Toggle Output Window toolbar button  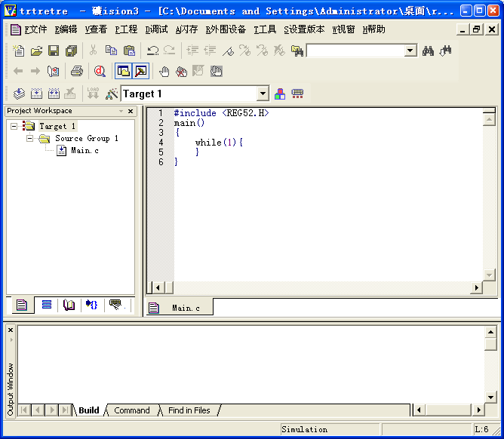tap(141, 71)
